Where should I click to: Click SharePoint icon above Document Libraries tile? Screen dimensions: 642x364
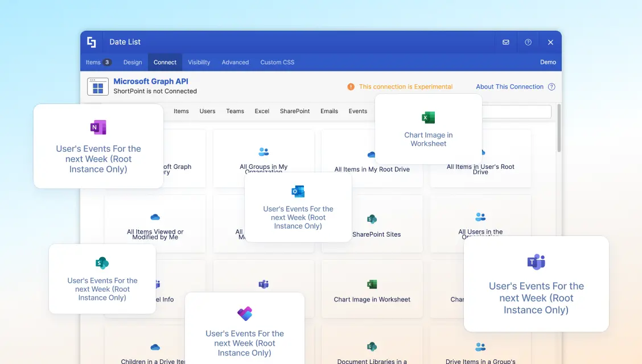tap(372, 347)
